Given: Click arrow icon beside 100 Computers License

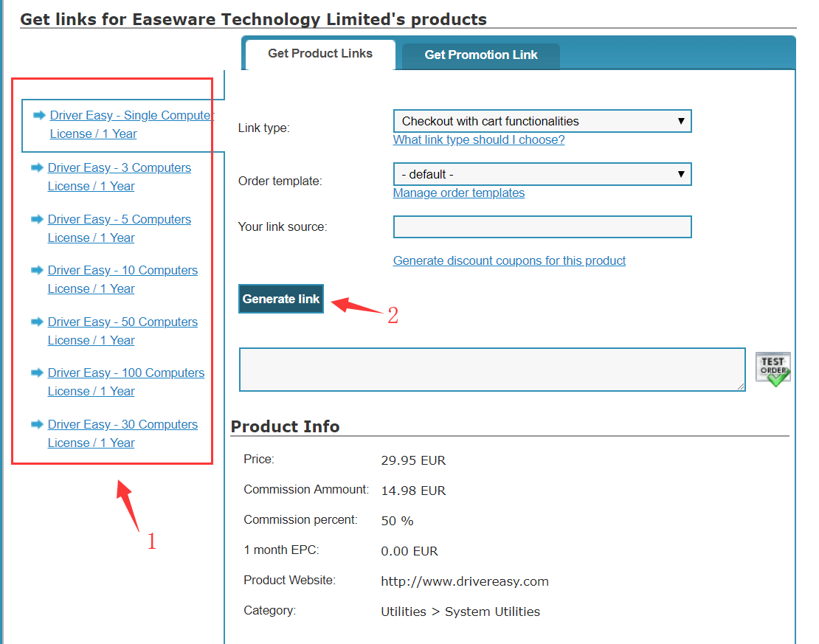Looking at the screenshot, I should click(x=38, y=373).
